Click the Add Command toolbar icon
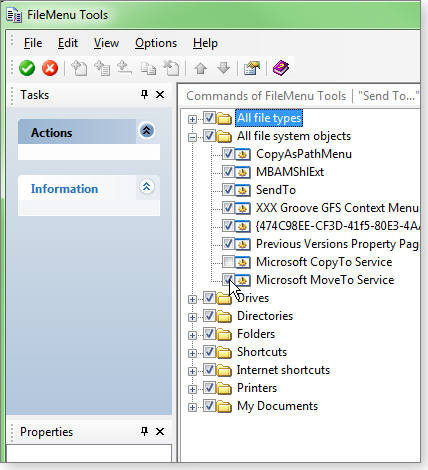The height and width of the screenshot is (470, 428). (x=79, y=68)
